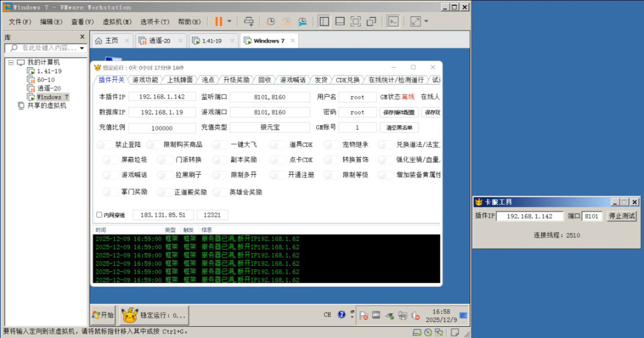The image size is (644, 338).
Task: Open the 上线牌面 plugin tab
Action: 180,80
